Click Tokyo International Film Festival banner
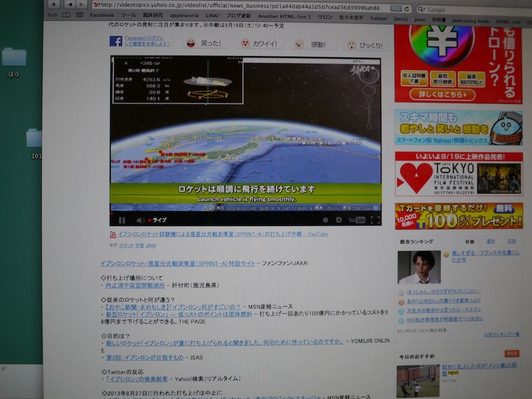Image resolution: width=532 pixels, height=399 pixels. (x=459, y=174)
